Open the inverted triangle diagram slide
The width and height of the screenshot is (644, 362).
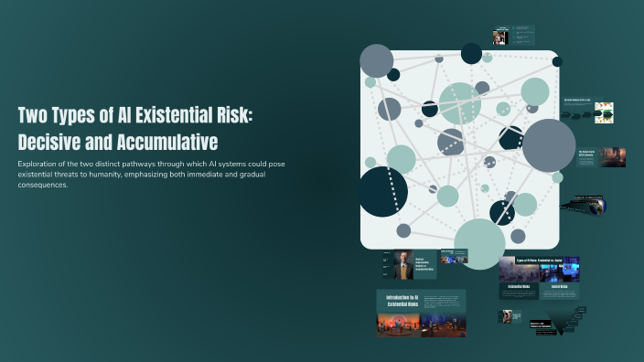(557, 322)
